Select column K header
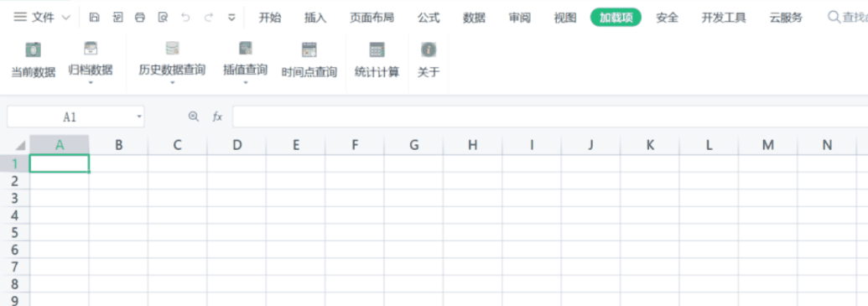868x306 pixels. (x=650, y=145)
